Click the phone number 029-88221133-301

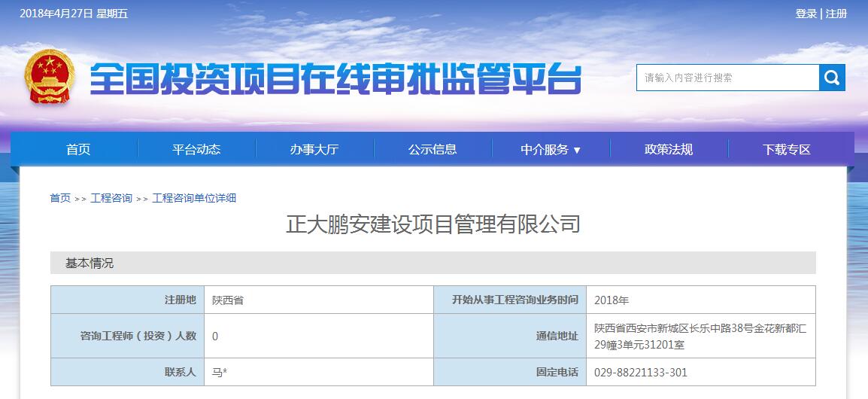[640, 373]
